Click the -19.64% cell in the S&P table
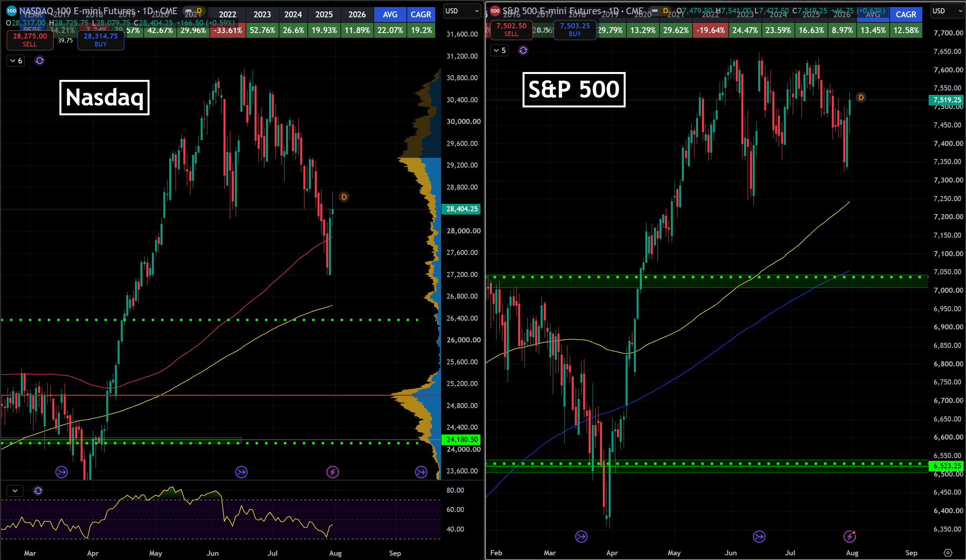The image size is (966, 560). pyautogui.click(x=711, y=30)
